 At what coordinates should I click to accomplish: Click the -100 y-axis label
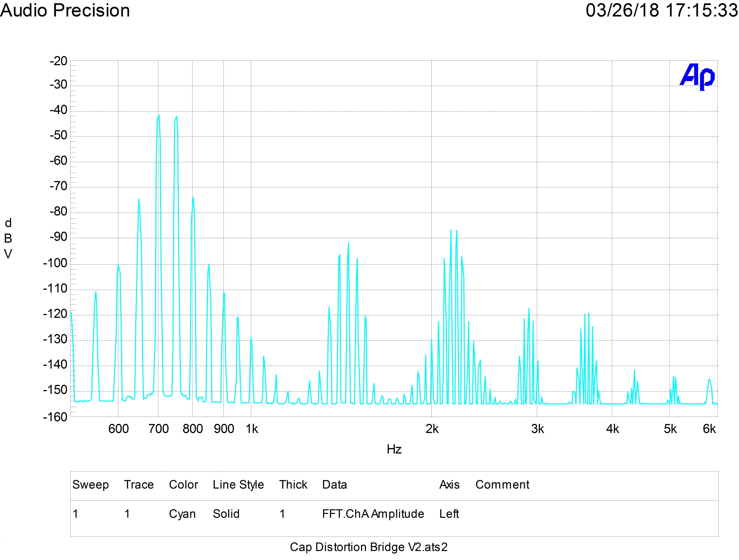[x=55, y=263]
